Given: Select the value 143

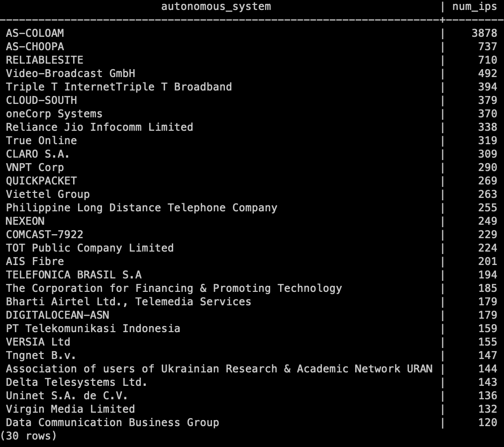Looking at the screenshot, I should coord(487,382).
